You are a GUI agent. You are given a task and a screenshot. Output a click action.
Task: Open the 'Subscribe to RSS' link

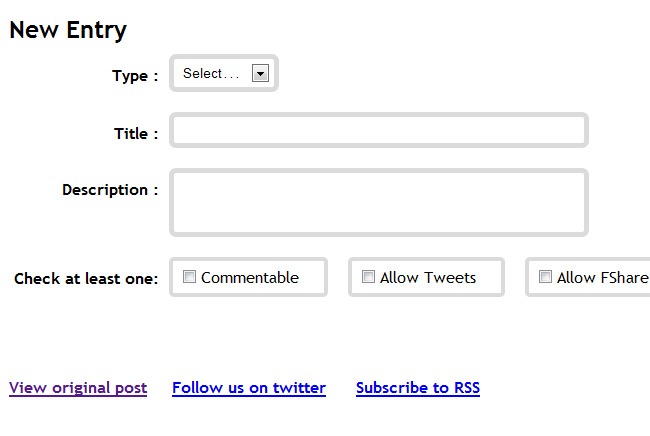[418, 388]
